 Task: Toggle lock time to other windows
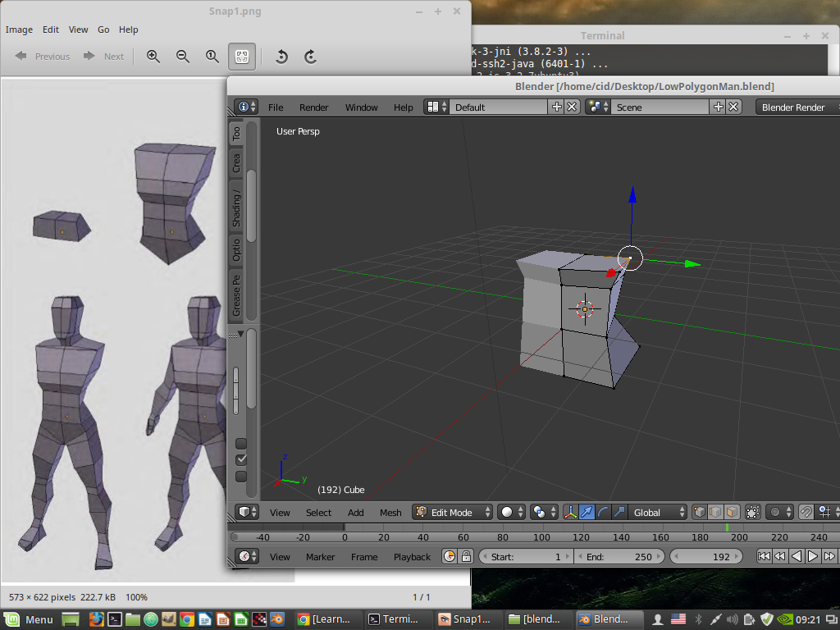coord(466,557)
